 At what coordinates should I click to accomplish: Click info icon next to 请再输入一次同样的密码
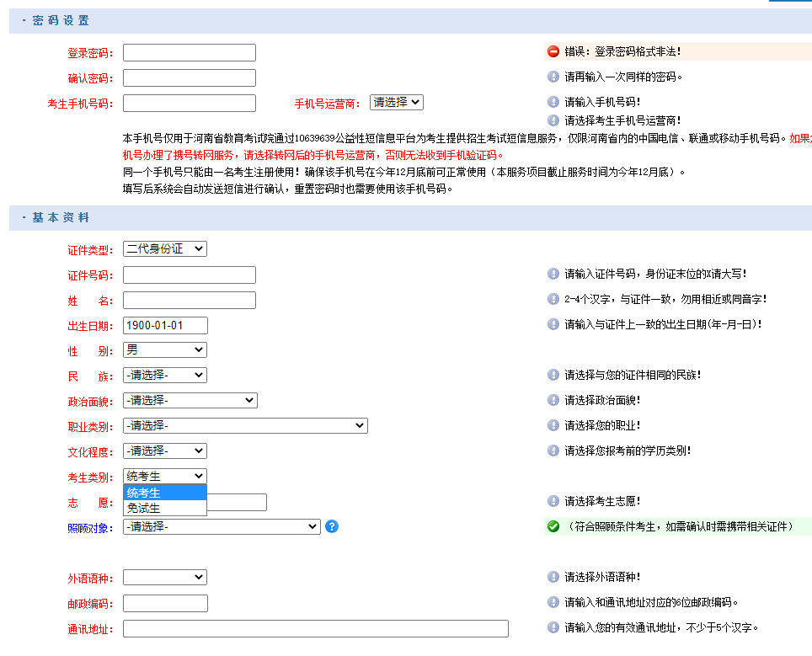point(553,77)
